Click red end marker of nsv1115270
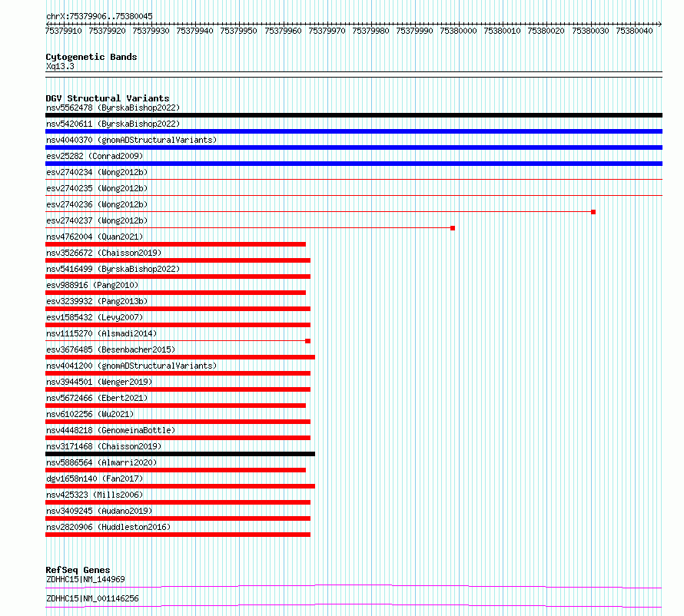 tap(308, 341)
